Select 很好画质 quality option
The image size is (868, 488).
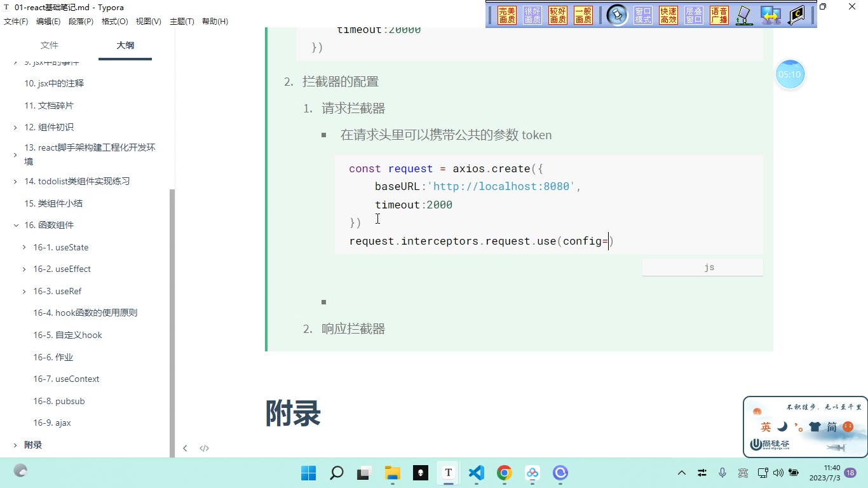pos(532,15)
